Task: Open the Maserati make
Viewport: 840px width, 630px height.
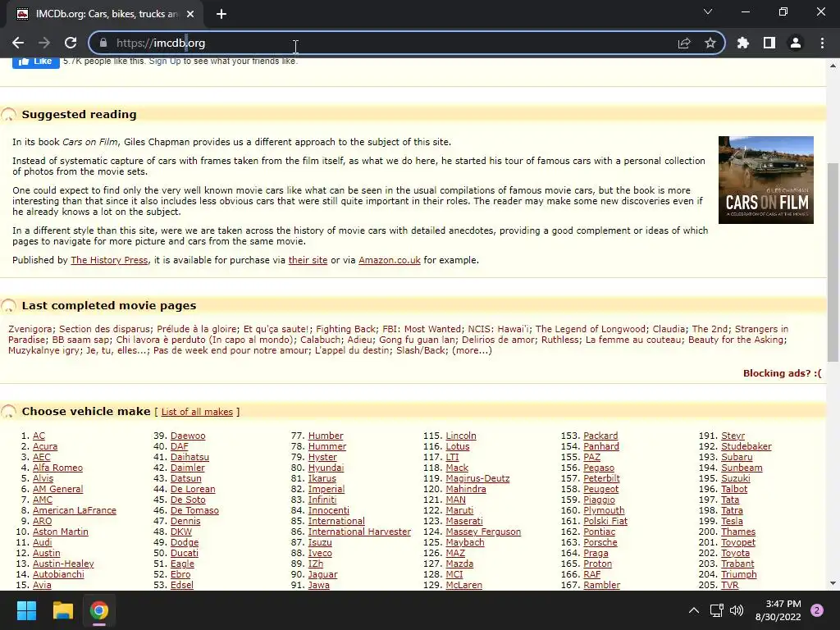Action: 464,521
